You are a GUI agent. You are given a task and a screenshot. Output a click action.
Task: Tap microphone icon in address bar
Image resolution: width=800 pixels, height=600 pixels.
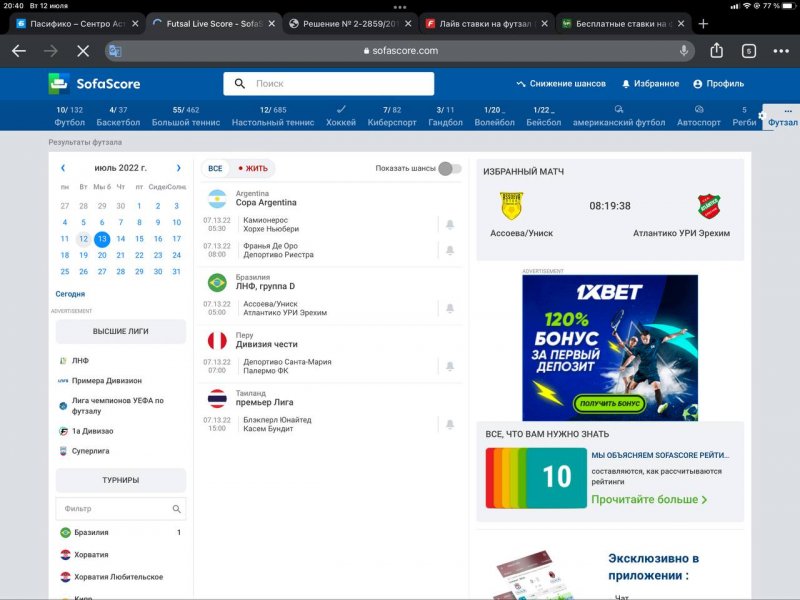tap(684, 50)
